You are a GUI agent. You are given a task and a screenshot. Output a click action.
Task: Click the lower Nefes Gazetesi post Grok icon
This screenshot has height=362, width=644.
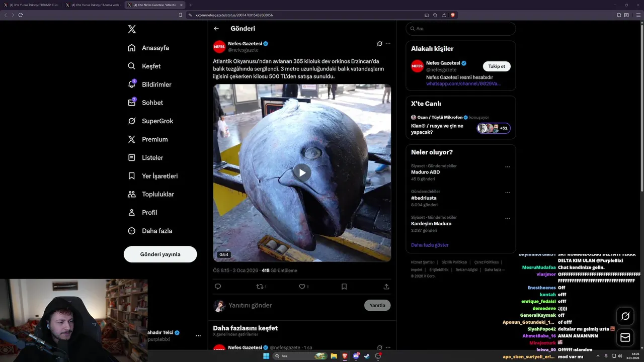[x=379, y=347]
